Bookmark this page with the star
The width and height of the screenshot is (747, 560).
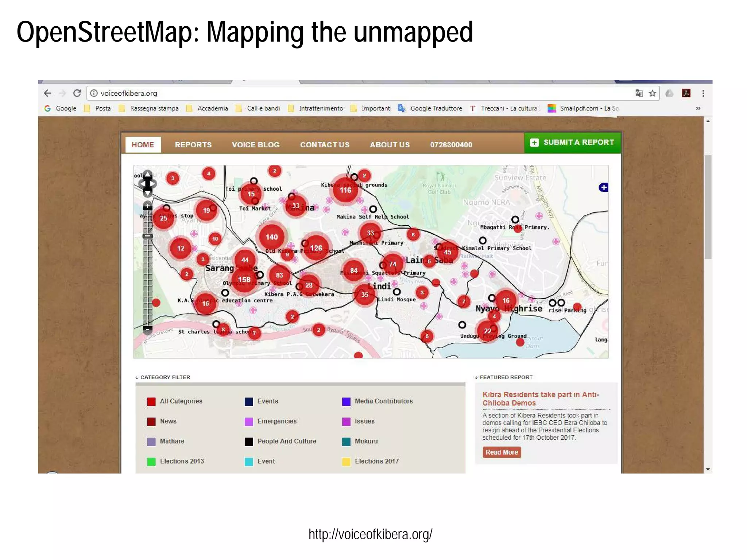[653, 93]
